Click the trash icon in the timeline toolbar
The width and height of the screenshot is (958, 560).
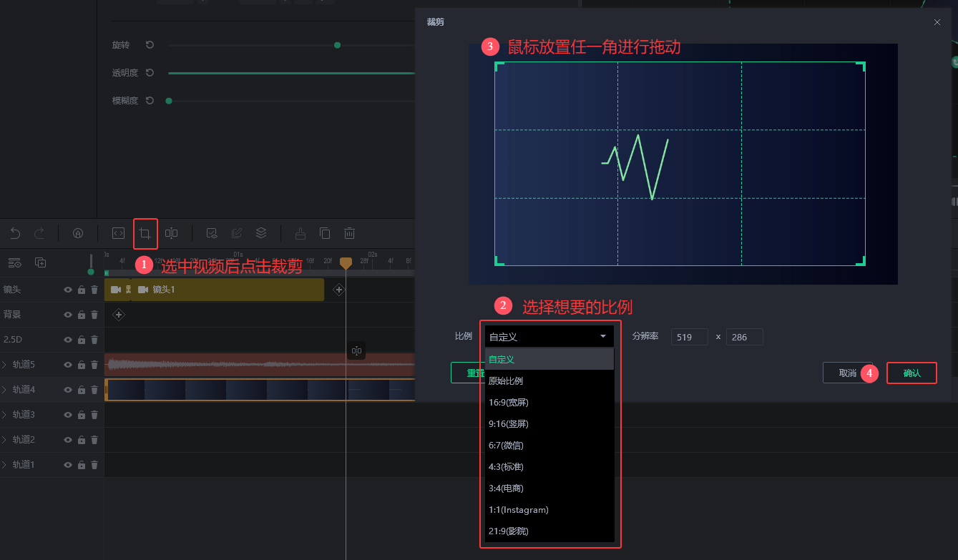tap(349, 233)
